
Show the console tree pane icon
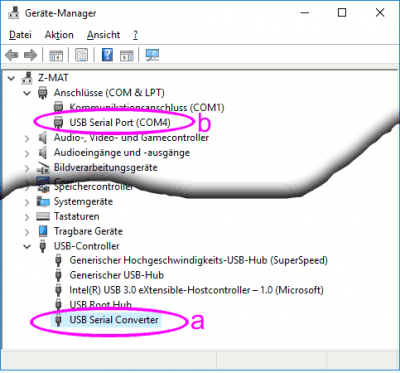tap(56, 55)
